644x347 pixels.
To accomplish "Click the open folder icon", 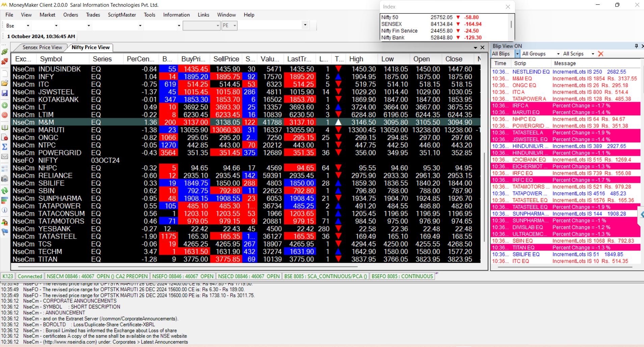I will 5,83.
